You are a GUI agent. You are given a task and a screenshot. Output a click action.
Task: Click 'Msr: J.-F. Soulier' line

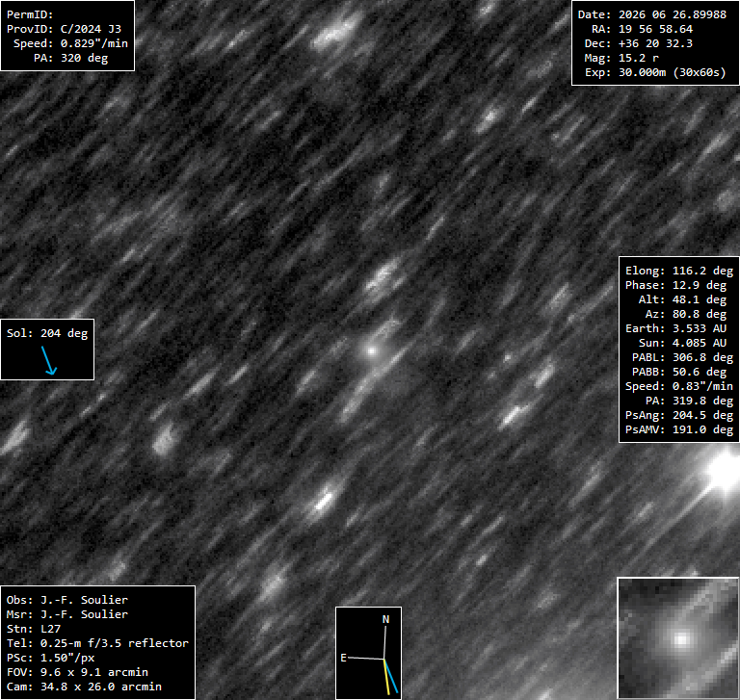(x=67, y=614)
